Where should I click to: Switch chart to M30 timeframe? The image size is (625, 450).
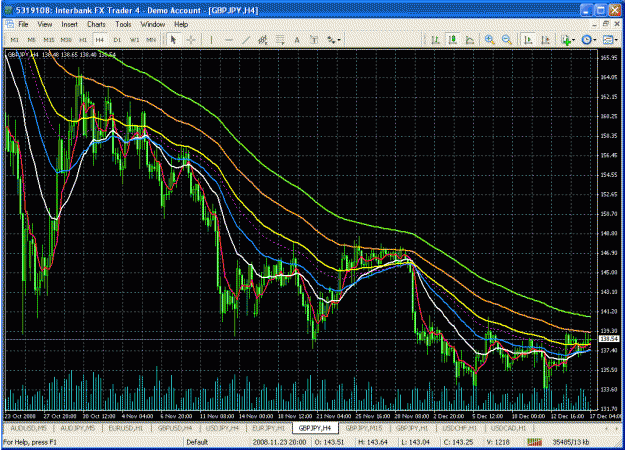click(x=66, y=40)
